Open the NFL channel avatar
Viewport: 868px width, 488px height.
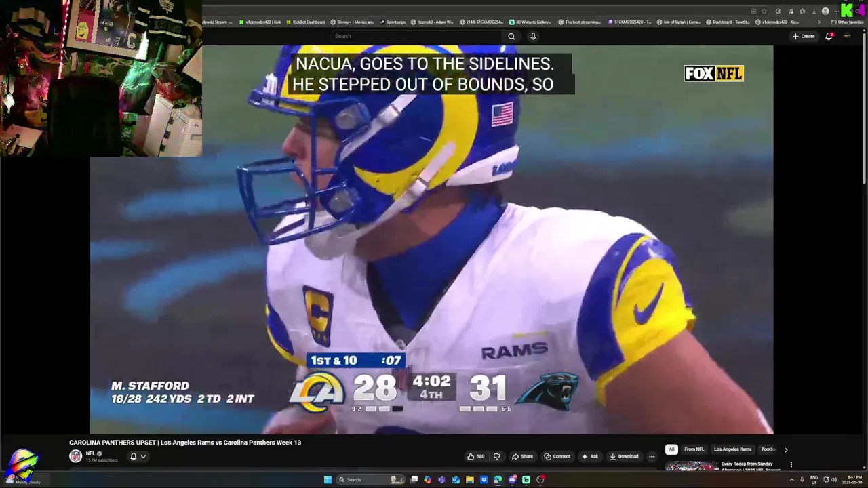click(x=75, y=456)
